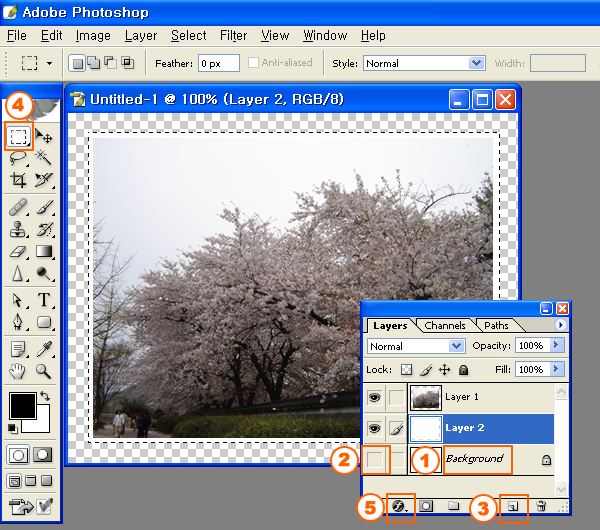Open the Opacity slider arrow
600x530 pixels.
pyautogui.click(x=556, y=345)
